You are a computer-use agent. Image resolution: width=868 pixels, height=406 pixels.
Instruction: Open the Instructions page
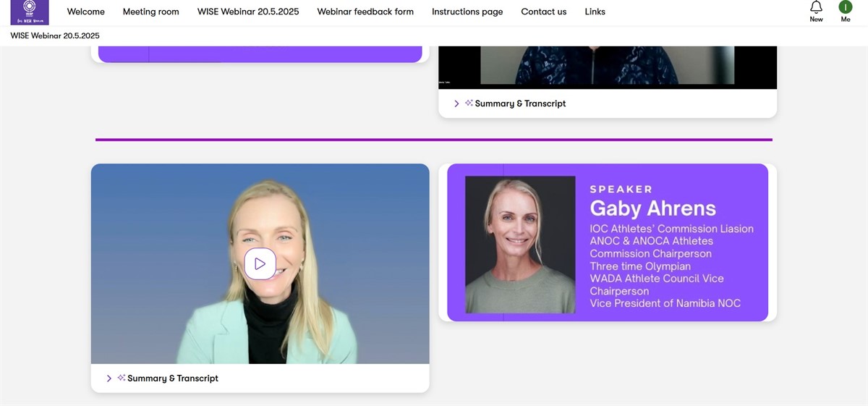point(467,12)
